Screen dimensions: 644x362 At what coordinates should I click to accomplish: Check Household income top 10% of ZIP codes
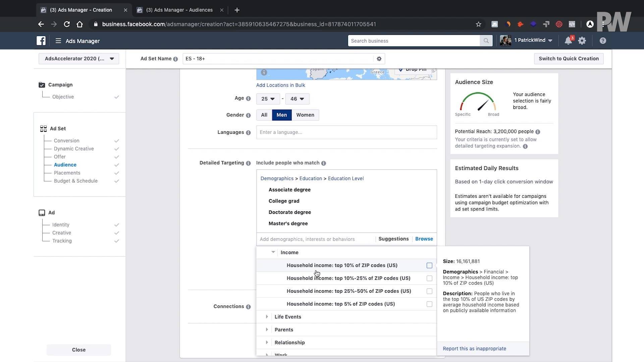(x=429, y=265)
